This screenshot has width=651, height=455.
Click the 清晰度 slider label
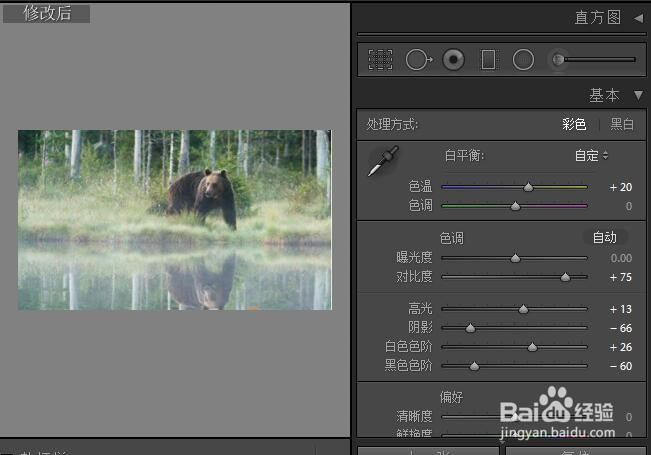[414, 416]
